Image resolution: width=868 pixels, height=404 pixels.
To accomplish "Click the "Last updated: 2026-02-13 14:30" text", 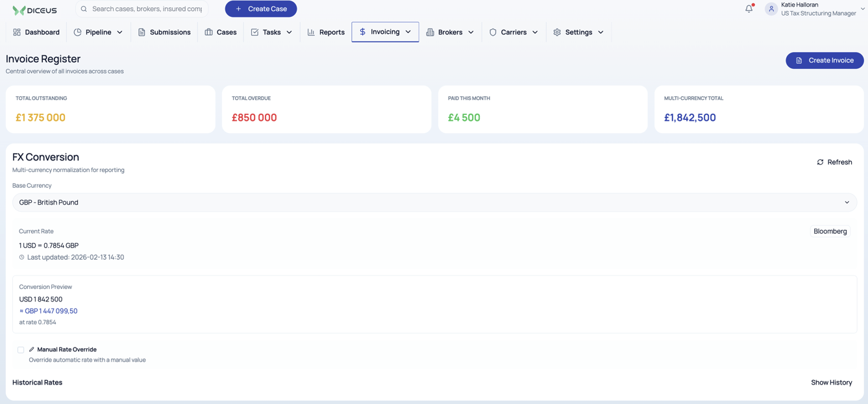I will pyautogui.click(x=75, y=257).
